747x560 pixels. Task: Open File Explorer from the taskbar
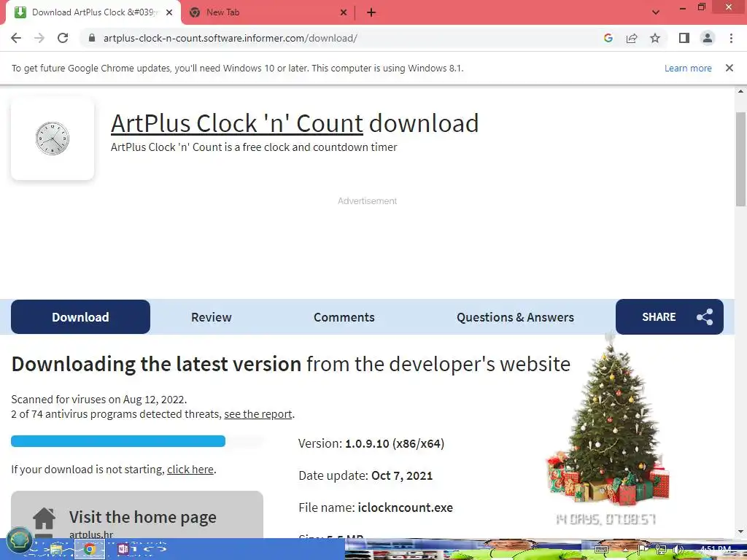(56, 550)
